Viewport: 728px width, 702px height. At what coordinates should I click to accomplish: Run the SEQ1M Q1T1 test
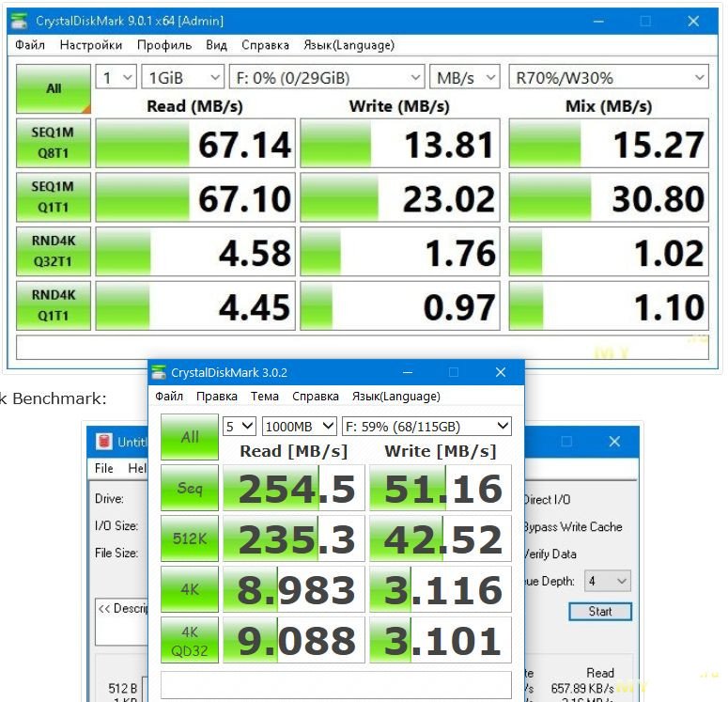coord(54,197)
